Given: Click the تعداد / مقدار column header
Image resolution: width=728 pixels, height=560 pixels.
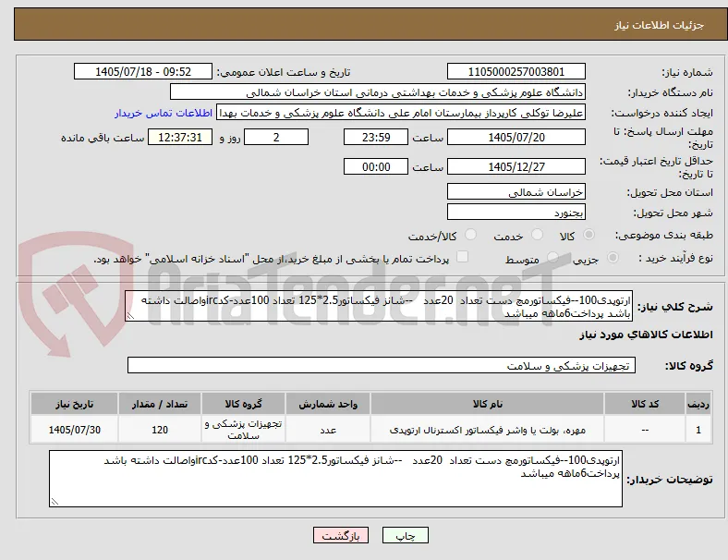Looking at the screenshot, I should 160,404.
